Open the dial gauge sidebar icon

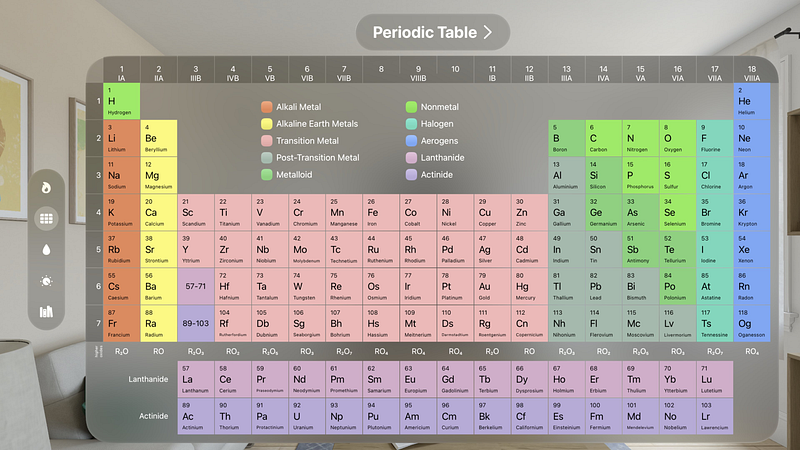(x=46, y=281)
